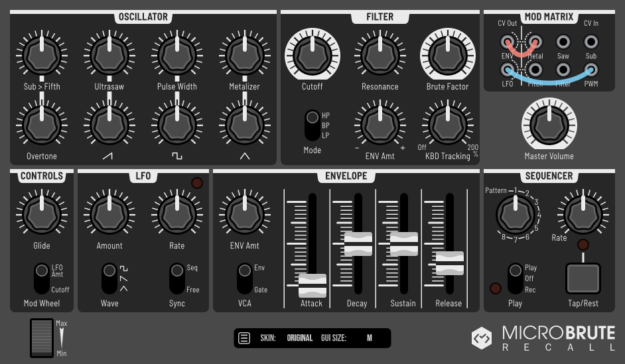Click the envelope ENV Amt knob
625x364 pixels.
click(x=245, y=214)
